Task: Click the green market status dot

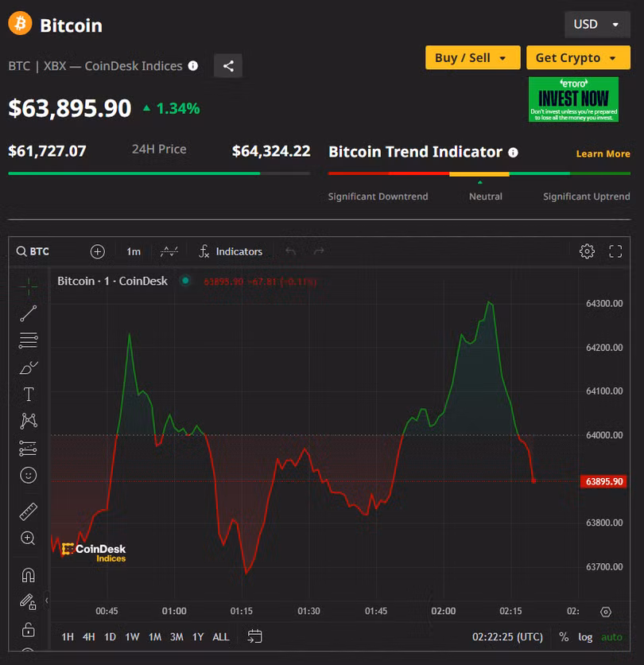Action: [185, 280]
